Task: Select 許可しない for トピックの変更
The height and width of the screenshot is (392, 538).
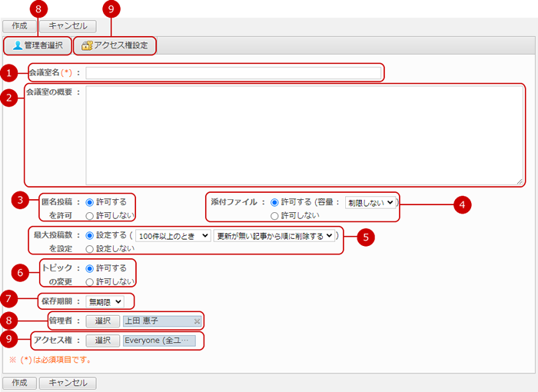Action: pyautogui.click(x=90, y=282)
